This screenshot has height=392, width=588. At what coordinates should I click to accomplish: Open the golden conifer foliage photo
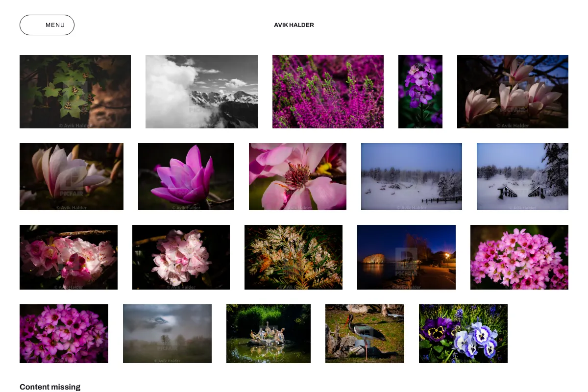point(294,257)
